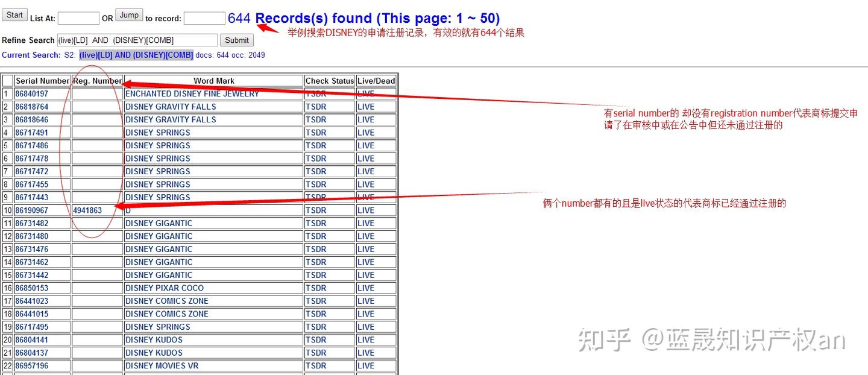This screenshot has height=375, width=868.
Task: Open TSDR status for serial 86850153
Action: [316, 288]
